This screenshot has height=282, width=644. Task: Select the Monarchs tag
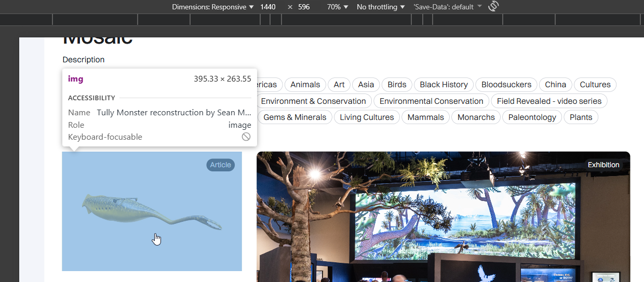point(476,117)
